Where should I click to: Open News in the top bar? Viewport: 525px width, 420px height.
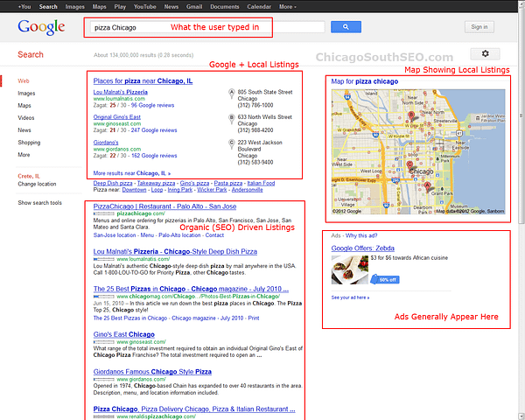click(x=171, y=6)
